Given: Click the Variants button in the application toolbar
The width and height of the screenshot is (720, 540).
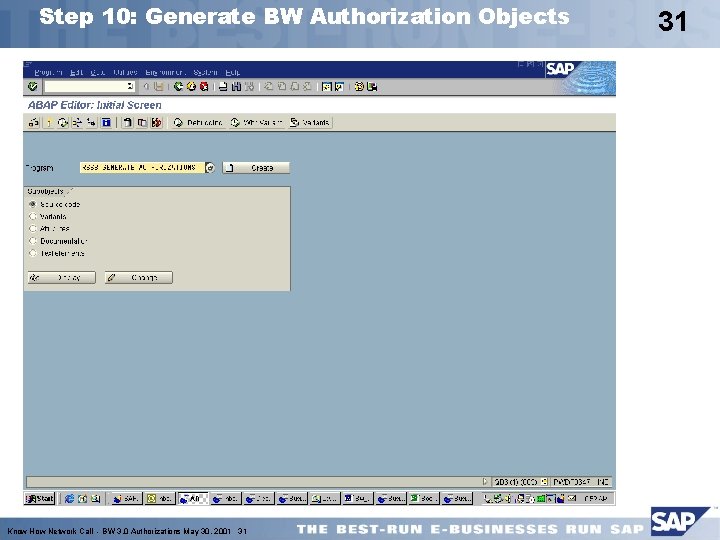Looking at the screenshot, I should tap(310, 123).
